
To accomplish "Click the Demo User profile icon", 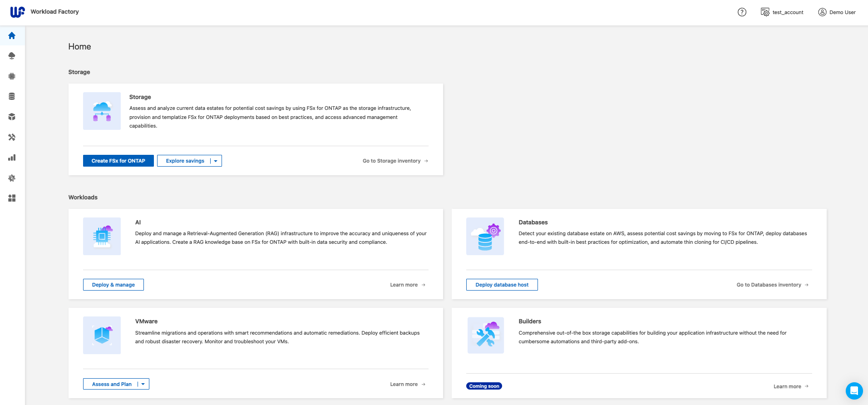I will pos(822,12).
